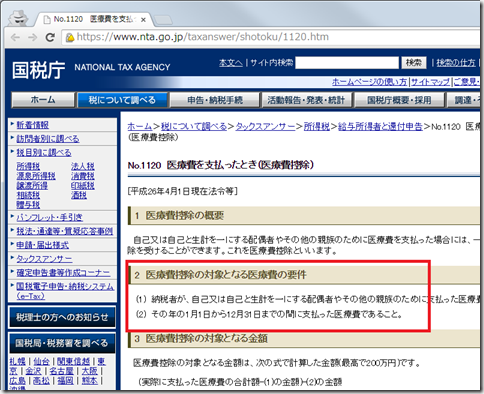The image size is (484, 394).
Task: Open 印紙税 sidebar link
Action: 83,186
